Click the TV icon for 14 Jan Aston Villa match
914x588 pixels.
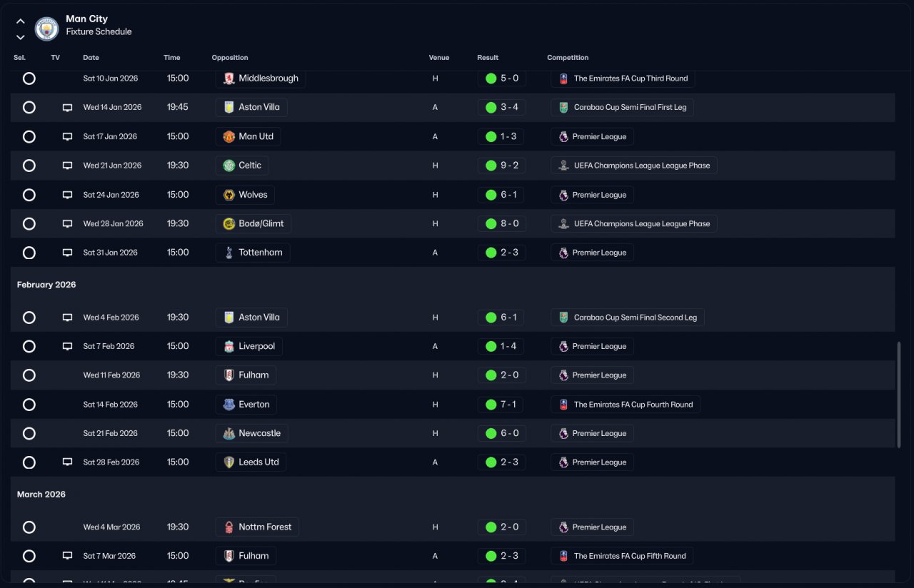[x=67, y=108]
